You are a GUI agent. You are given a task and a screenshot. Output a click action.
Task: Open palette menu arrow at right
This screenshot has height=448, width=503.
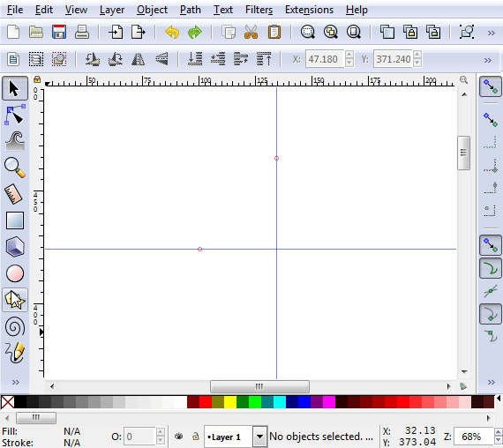499,399
